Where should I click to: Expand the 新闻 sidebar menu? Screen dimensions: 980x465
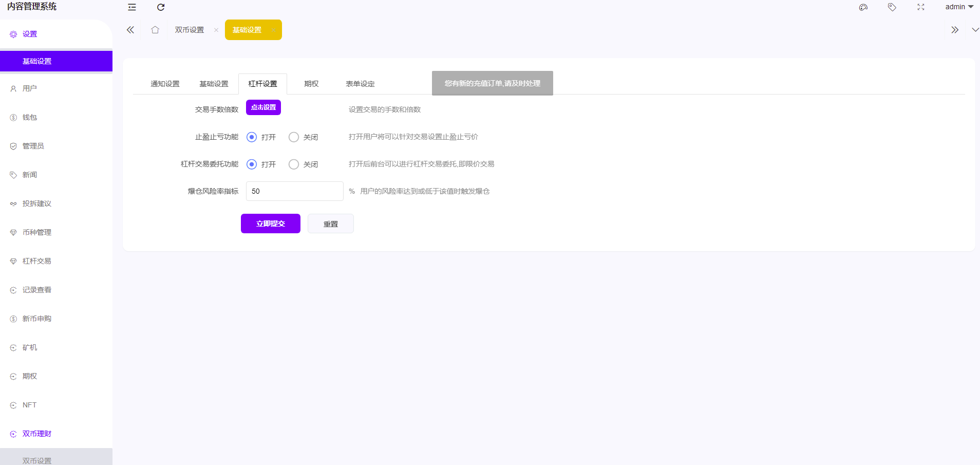[x=56, y=175]
